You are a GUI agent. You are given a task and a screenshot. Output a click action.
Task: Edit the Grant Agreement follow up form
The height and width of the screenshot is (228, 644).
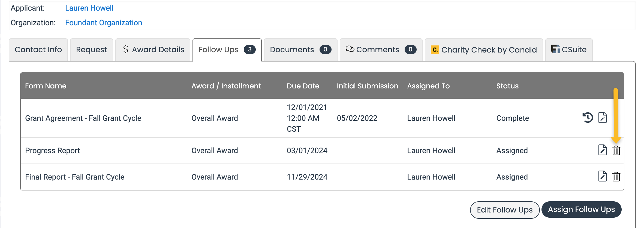pyautogui.click(x=602, y=118)
